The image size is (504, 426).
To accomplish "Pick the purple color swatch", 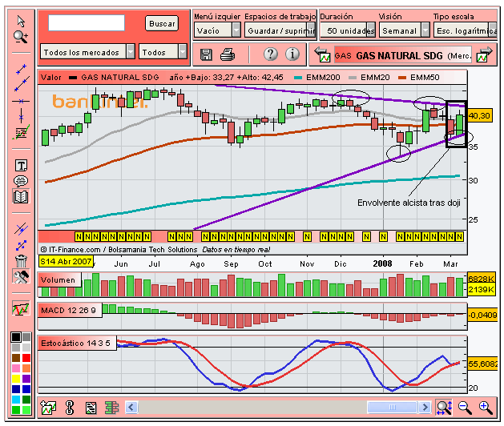I will click(26, 379).
